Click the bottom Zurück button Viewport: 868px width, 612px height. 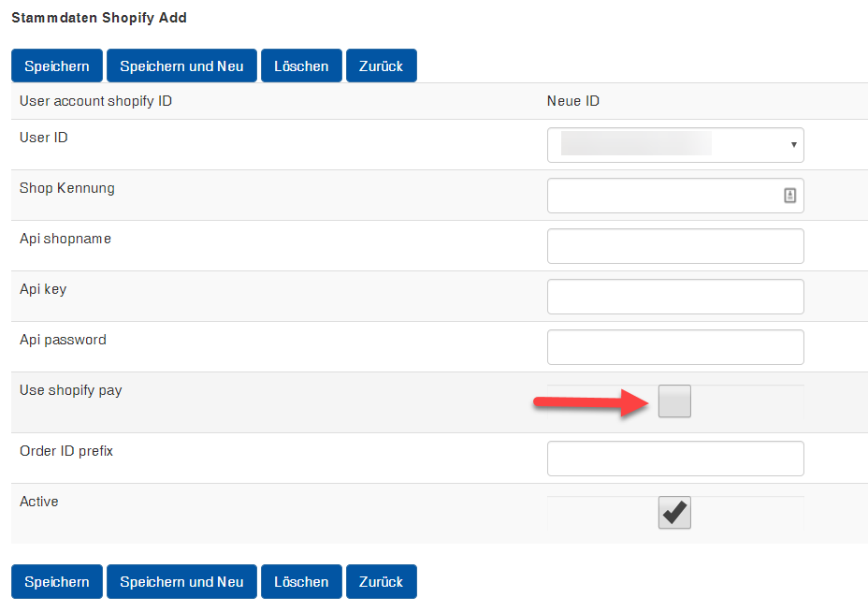point(382,581)
